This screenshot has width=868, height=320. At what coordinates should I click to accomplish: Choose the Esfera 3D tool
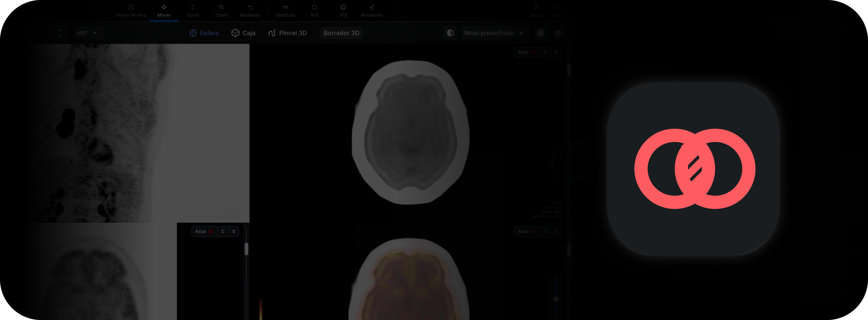coord(204,33)
